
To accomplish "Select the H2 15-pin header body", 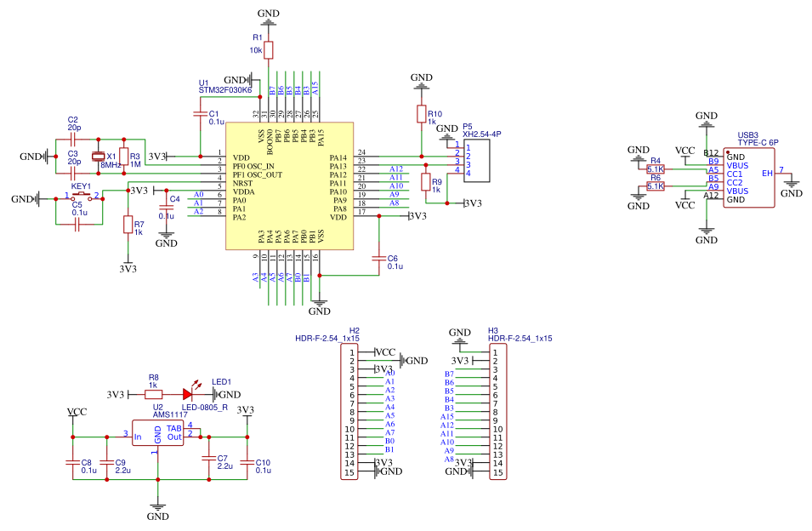I will point(349,411).
